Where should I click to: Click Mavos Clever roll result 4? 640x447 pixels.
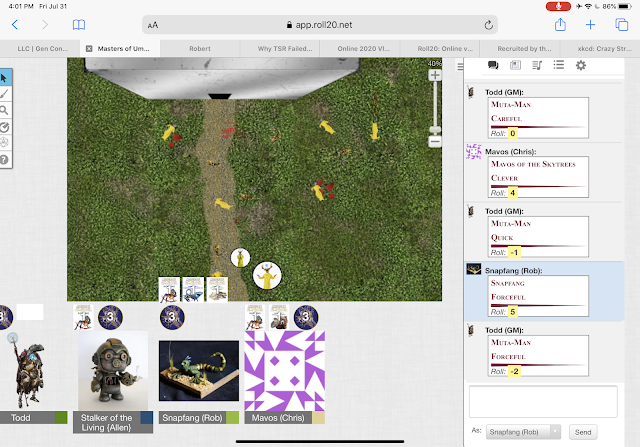(x=513, y=193)
